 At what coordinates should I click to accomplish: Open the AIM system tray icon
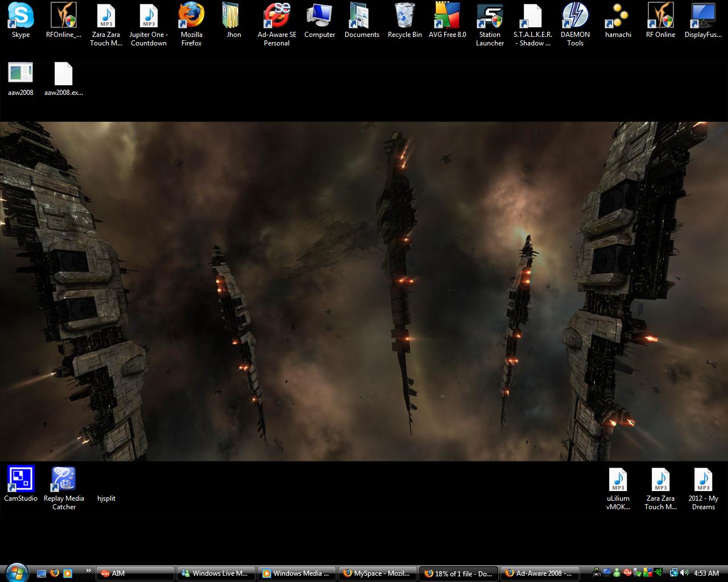coord(627,573)
